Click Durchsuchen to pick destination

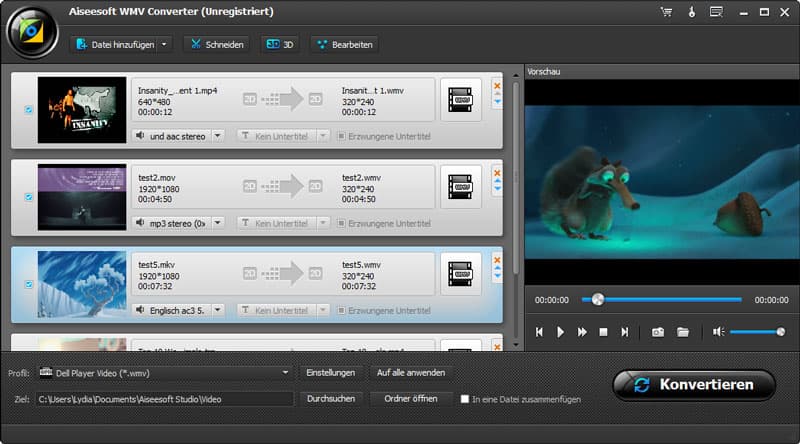click(x=331, y=399)
